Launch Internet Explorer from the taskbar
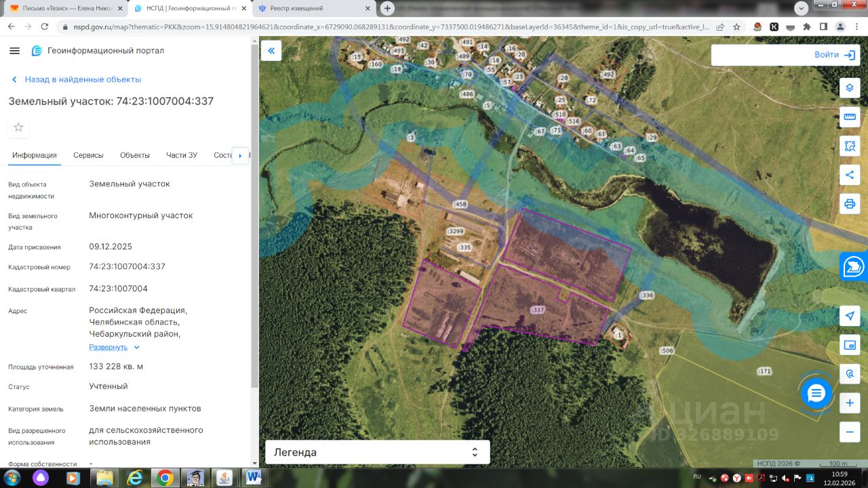 pyautogui.click(x=135, y=478)
